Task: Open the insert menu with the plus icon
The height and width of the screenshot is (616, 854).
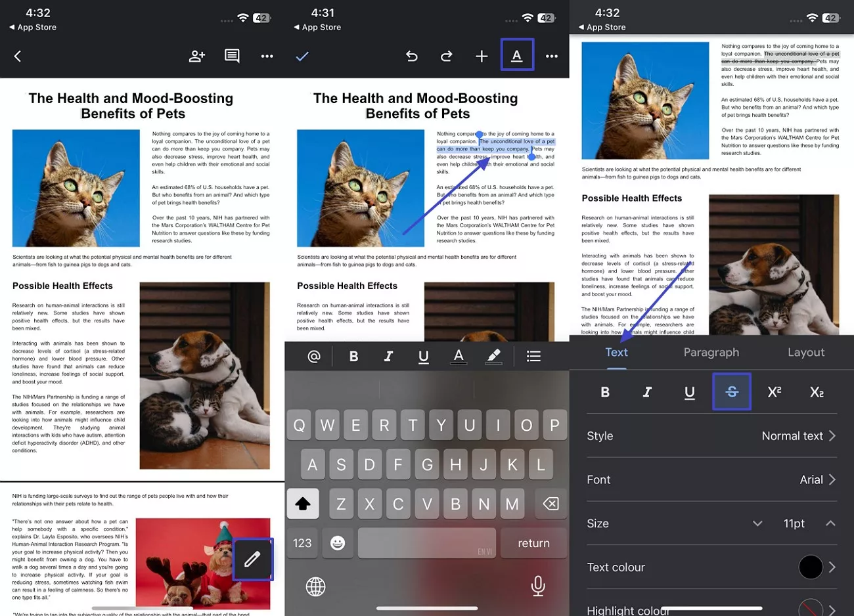Action: click(482, 56)
